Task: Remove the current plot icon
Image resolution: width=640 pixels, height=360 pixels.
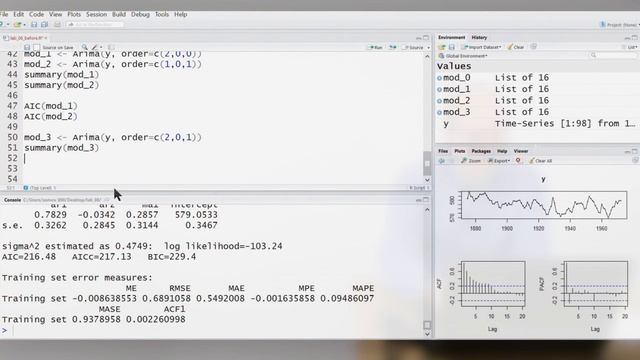Action: [x=518, y=161]
